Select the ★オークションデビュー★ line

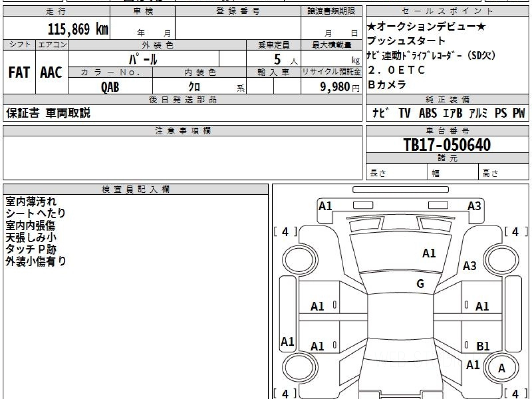(426, 27)
